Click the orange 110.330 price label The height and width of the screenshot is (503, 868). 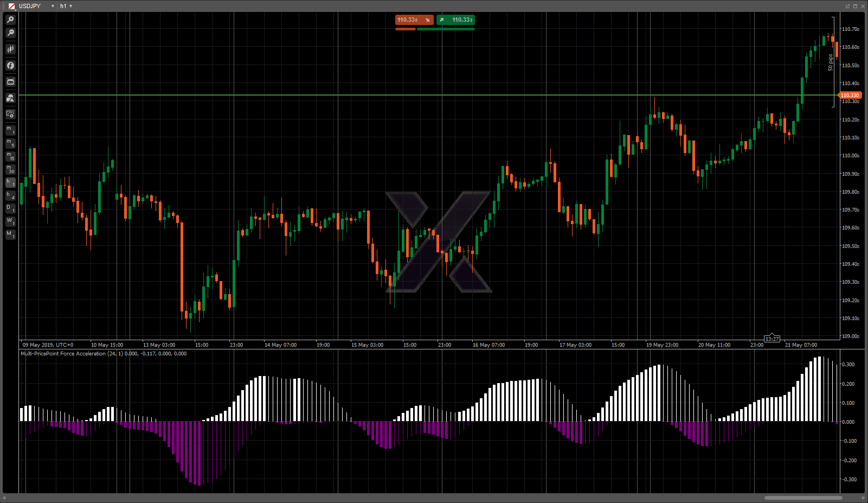coord(850,95)
